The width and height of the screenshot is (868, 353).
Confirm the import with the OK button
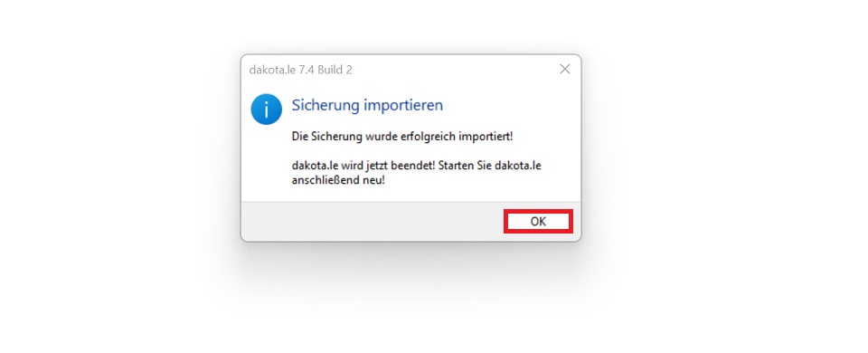coord(538,221)
